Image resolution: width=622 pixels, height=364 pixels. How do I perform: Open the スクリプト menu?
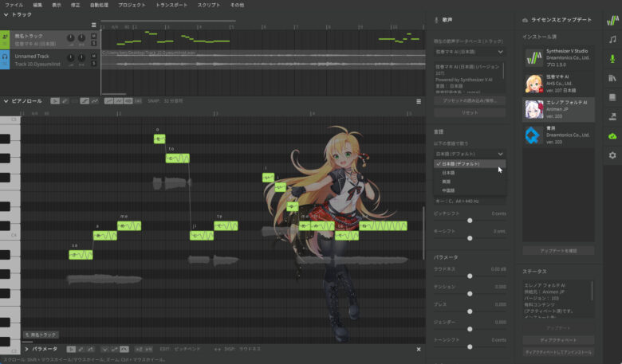point(209,5)
